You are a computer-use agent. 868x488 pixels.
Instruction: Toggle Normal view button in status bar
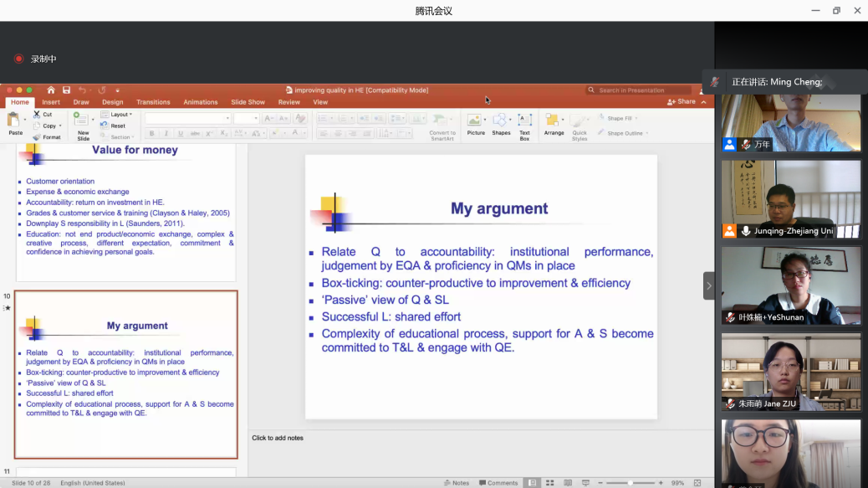531,483
